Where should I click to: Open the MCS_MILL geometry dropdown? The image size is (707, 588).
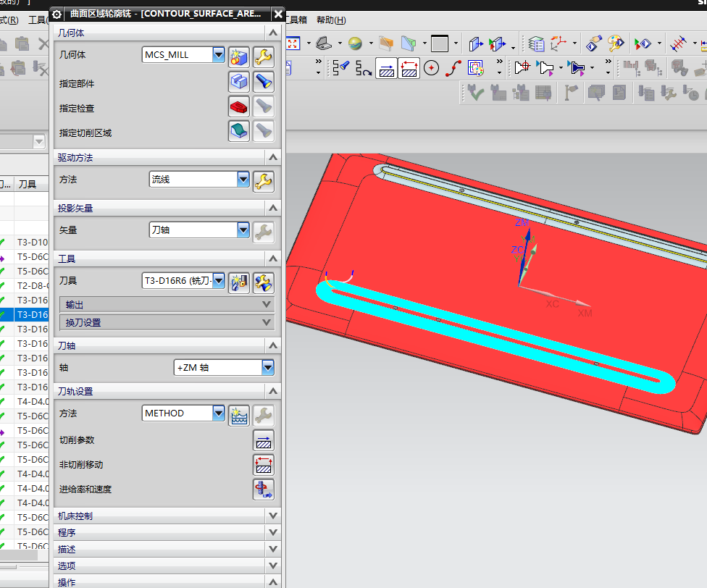click(x=218, y=55)
